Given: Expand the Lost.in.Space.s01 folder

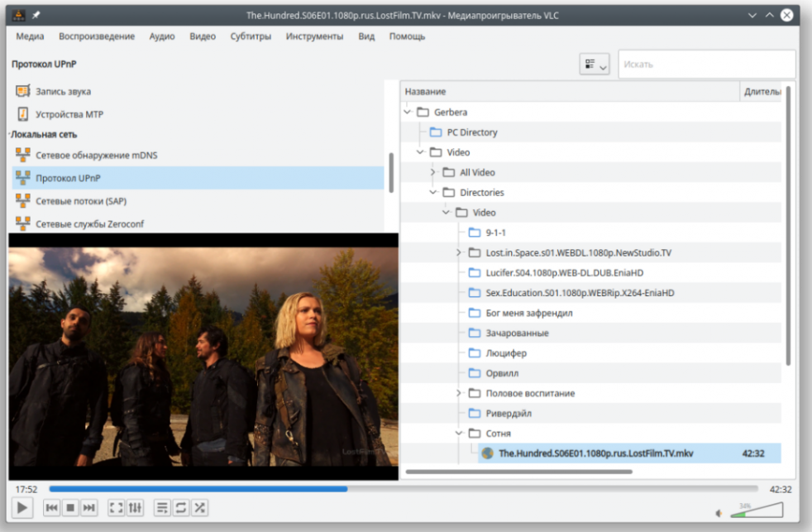Looking at the screenshot, I should pos(459,253).
